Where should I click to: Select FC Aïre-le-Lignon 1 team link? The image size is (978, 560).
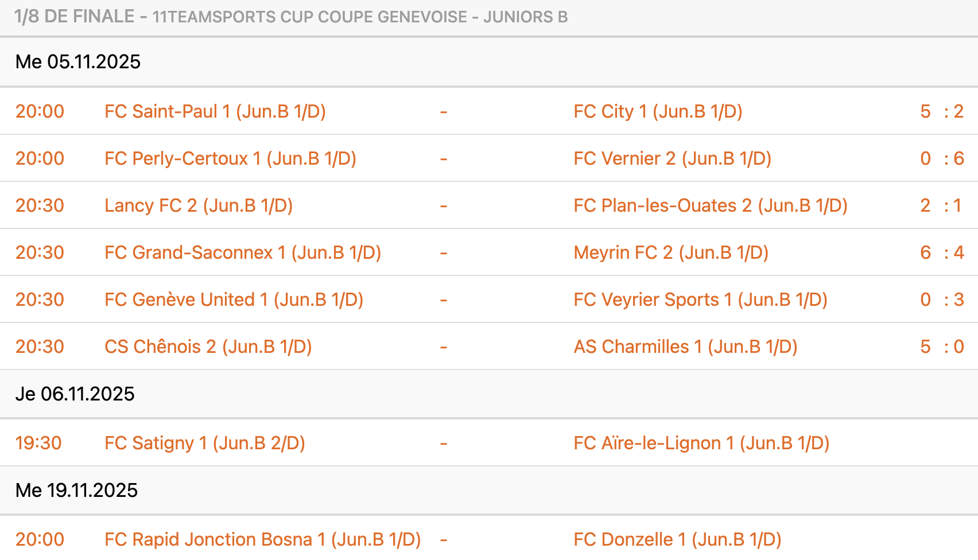701,443
